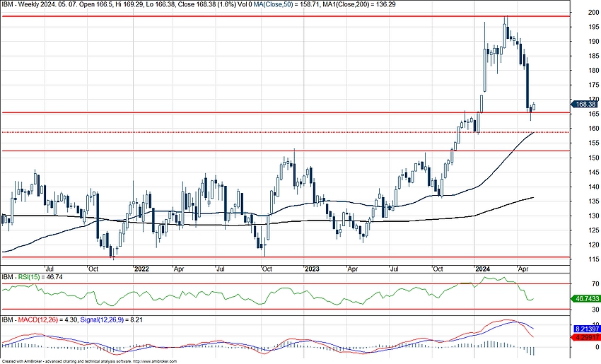
Task: Click the 4.29917 MACD value tag
Action: point(586,338)
